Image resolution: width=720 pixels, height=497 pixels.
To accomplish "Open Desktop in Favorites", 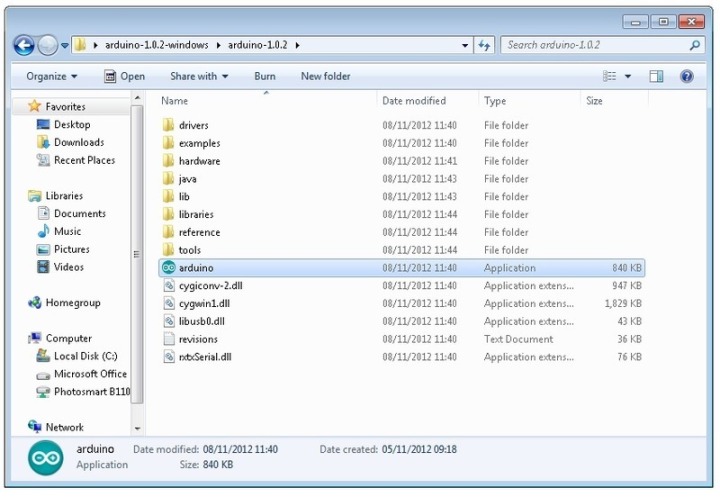I will [x=72, y=124].
